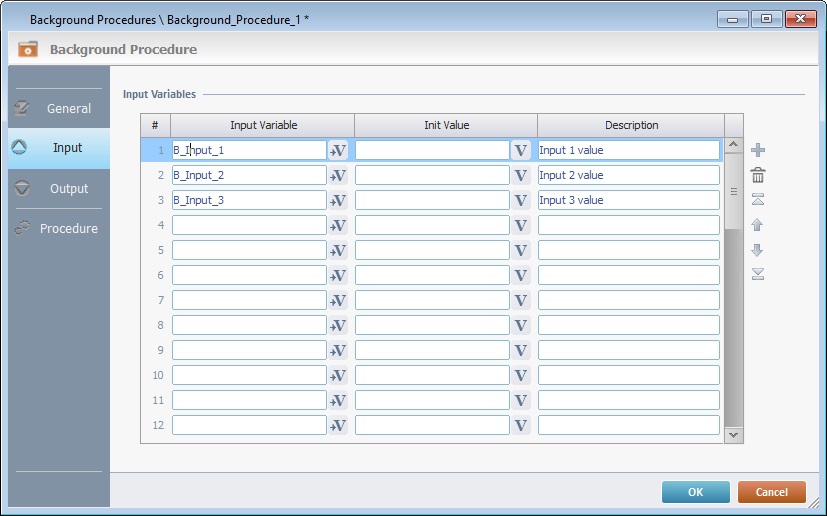Click the move up arrow icon

click(758, 225)
